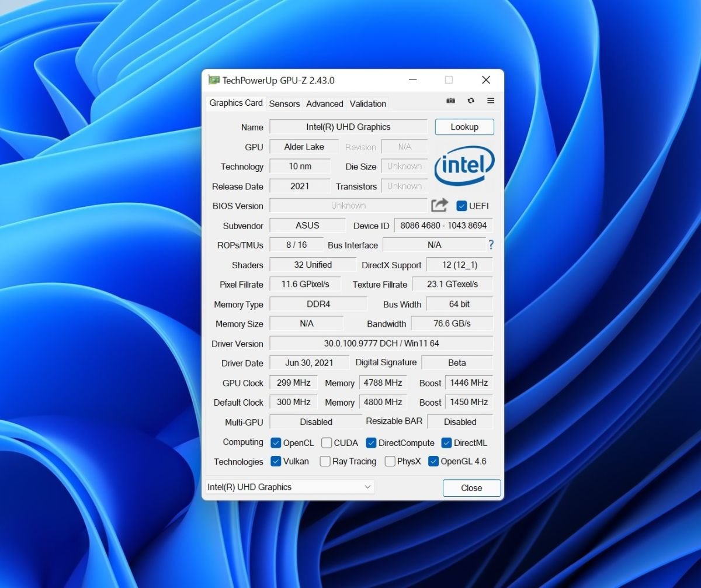Click the Memory Type field DDR4

tap(318, 304)
